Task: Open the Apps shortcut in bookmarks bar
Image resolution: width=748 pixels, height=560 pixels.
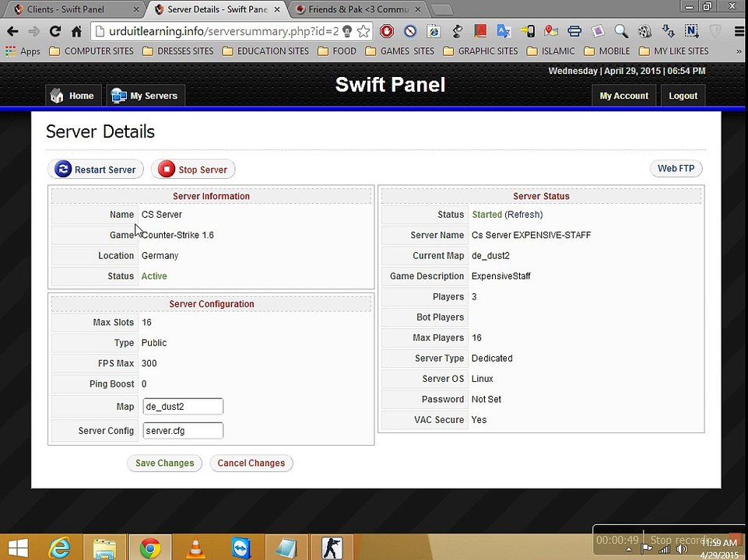Action: pos(23,51)
